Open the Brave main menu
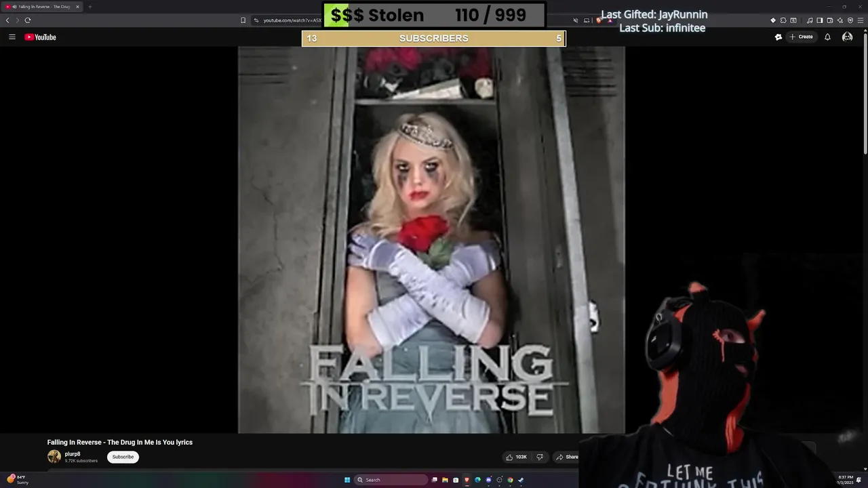868x488 pixels. [x=861, y=20]
